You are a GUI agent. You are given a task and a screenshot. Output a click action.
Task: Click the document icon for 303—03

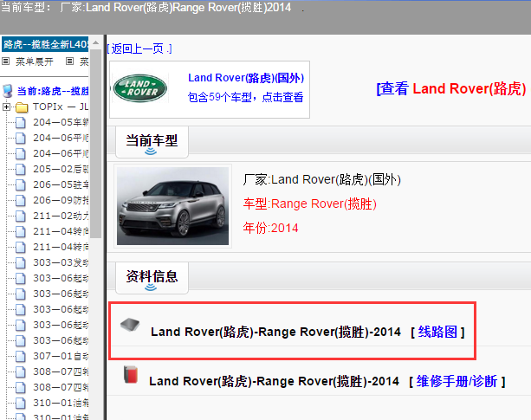point(20,262)
